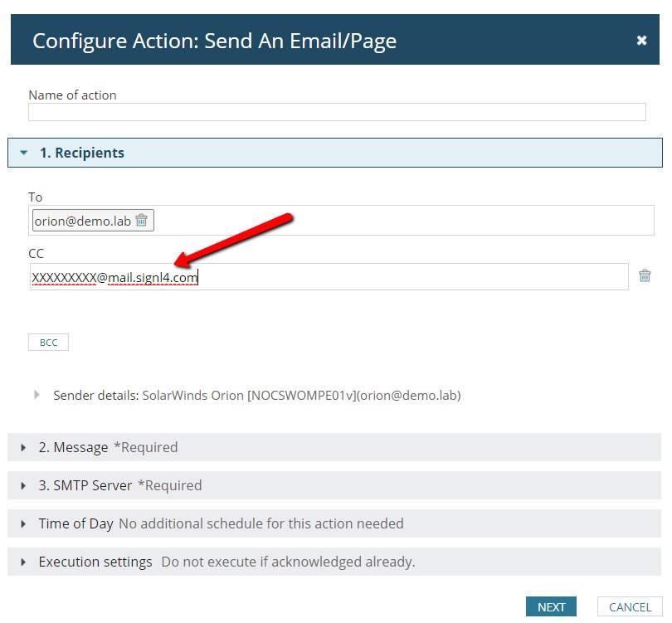The height and width of the screenshot is (623, 672).
Task: Expand Sender details using the triangle
Action: pyautogui.click(x=37, y=395)
